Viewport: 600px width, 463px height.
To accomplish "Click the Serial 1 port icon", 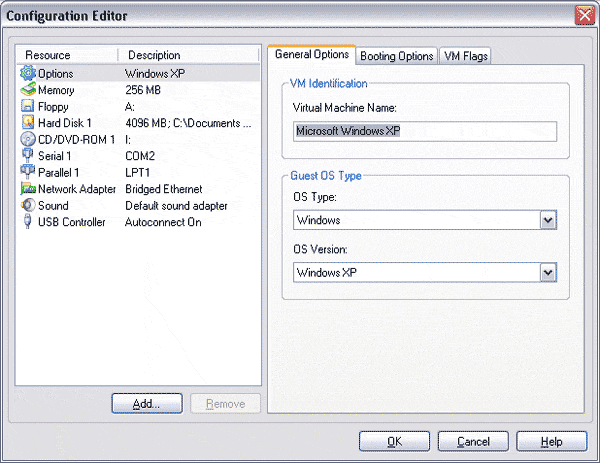I will point(27,156).
